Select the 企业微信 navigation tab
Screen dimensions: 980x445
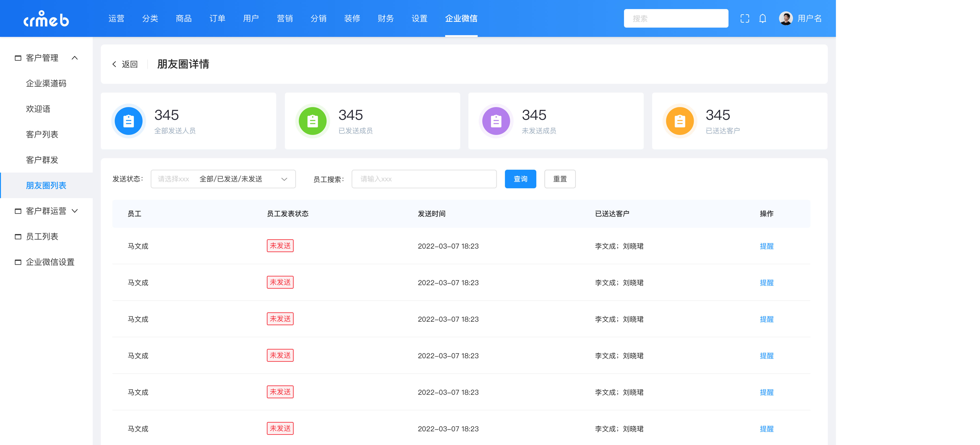pos(461,18)
